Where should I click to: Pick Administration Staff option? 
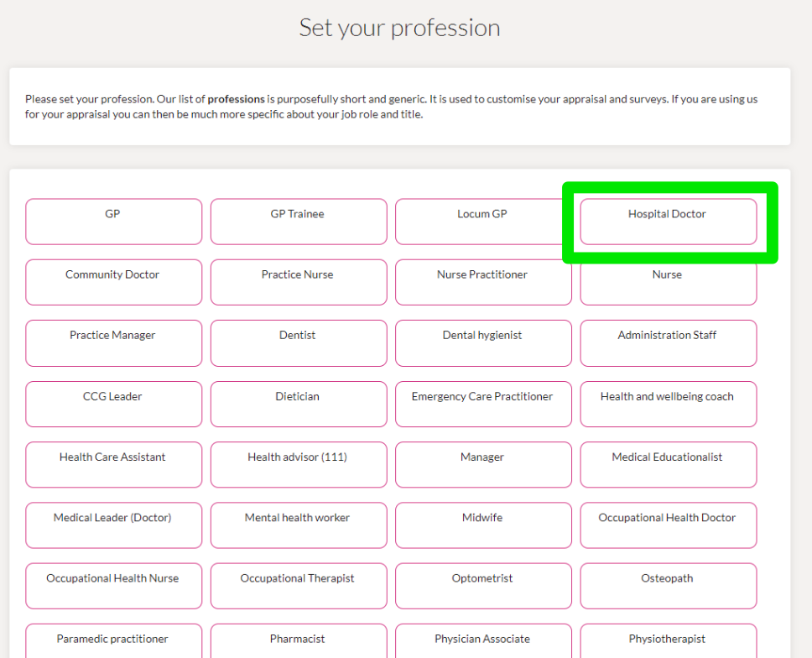point(668,343)
